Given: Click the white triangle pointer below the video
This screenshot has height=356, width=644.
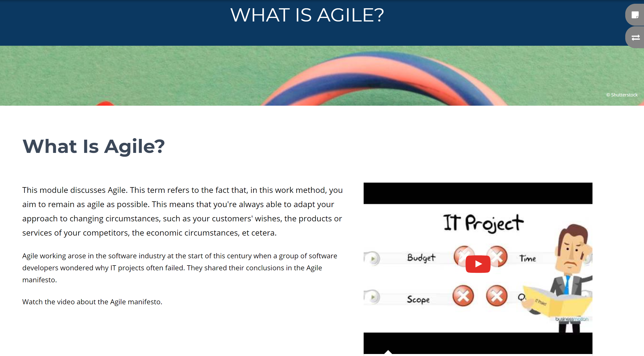Looking at the screenshot, I should 388,352.
